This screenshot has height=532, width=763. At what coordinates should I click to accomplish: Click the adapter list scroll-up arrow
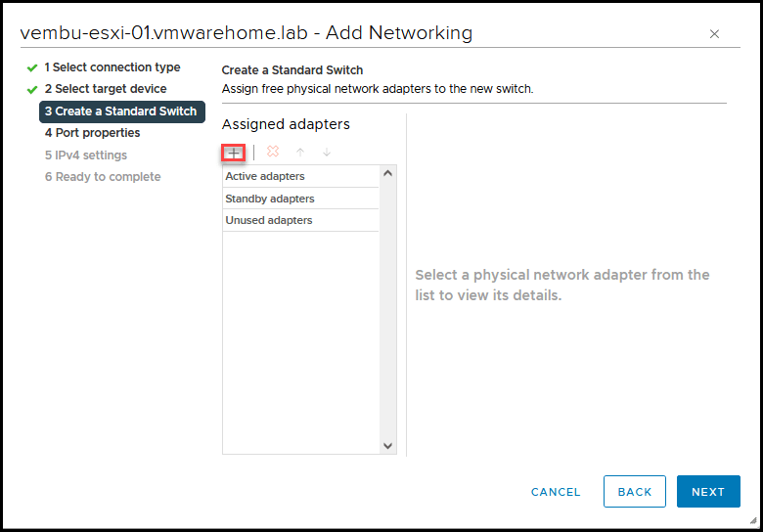pyautogui.click(x=387, y=173)
